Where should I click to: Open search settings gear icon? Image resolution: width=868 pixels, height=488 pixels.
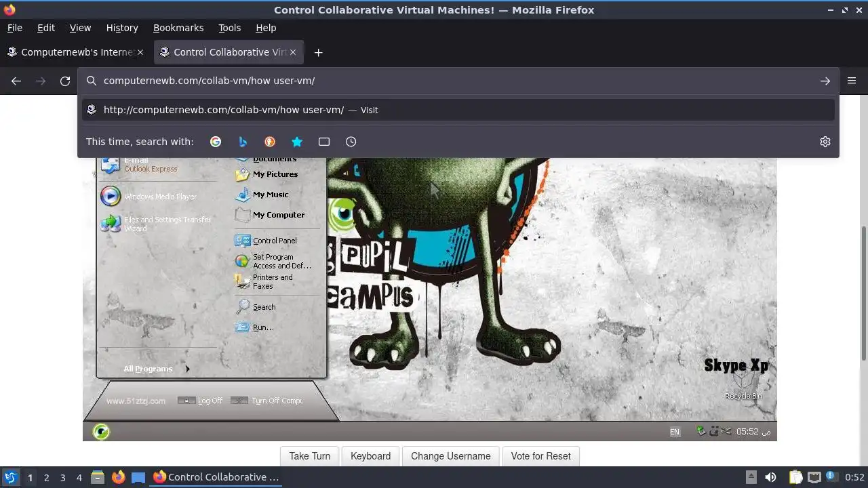click(825, 142)
